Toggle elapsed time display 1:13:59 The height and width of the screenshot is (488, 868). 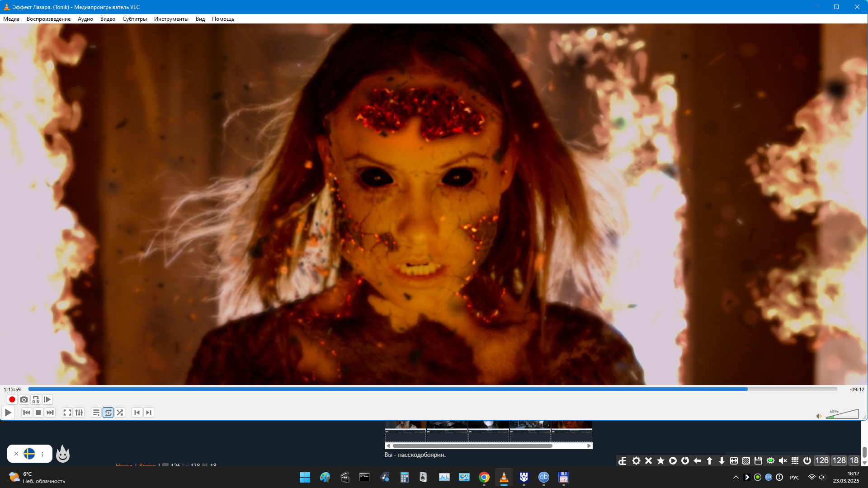coord(12,389)
